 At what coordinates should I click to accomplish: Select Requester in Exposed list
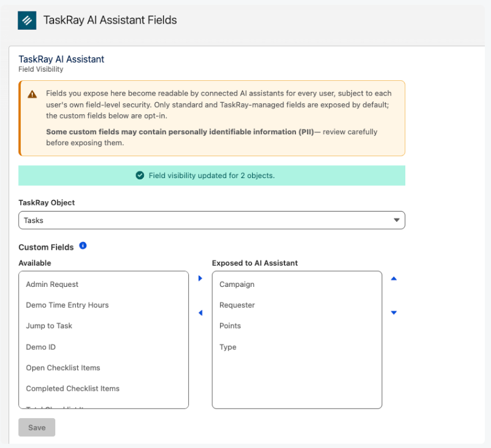point(297,305)
